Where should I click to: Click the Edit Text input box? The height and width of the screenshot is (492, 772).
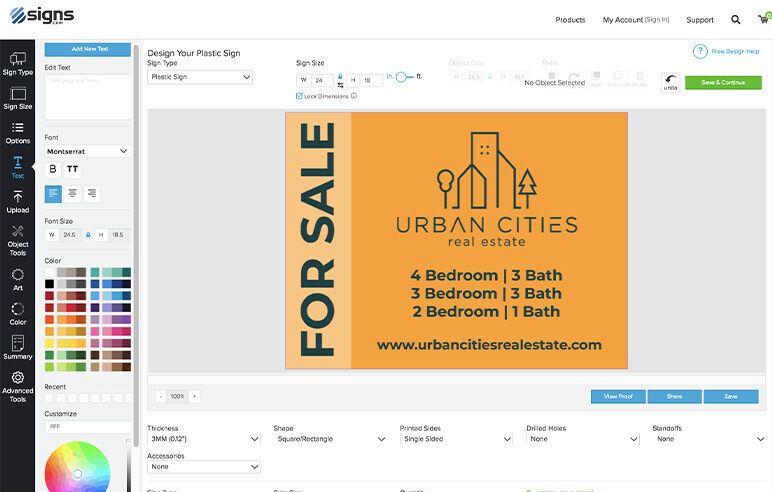coord(88,97)
